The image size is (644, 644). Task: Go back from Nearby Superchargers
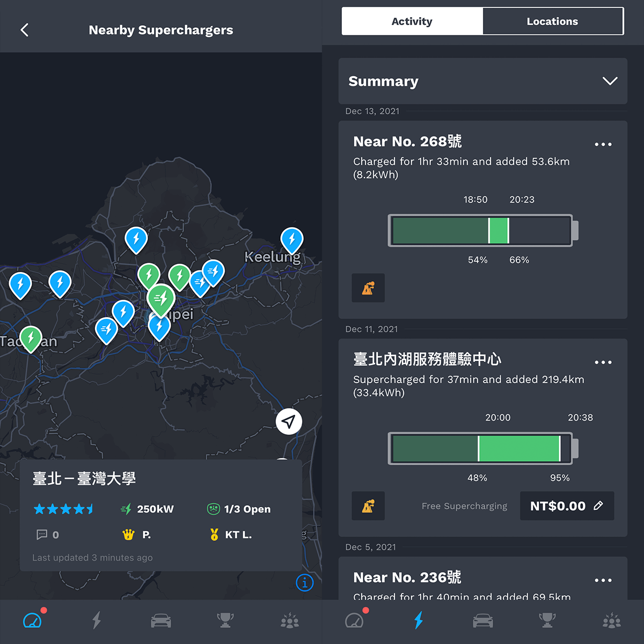click(x=25, y=30)
